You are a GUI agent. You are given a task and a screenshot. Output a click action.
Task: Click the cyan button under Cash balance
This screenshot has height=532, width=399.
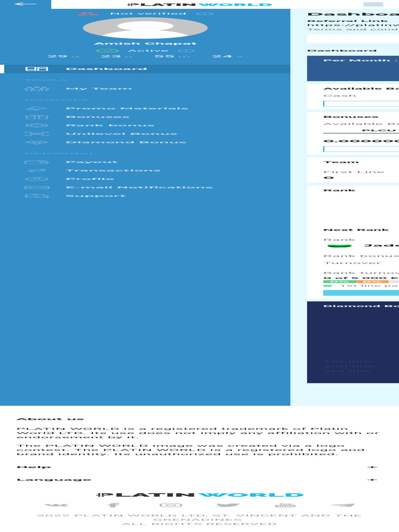tap(361, 104)
